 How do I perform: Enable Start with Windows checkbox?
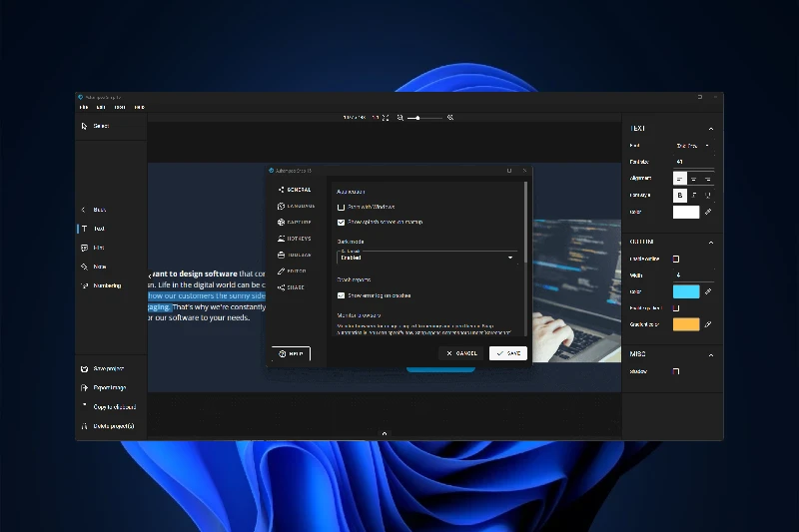click(341, 208)
